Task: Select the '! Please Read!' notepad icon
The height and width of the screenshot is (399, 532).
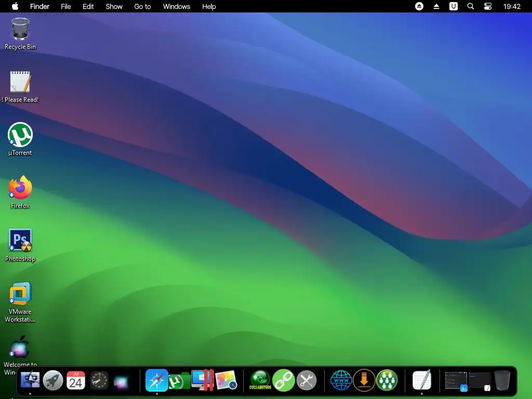Action: pyautogui.click(x=20, y=87)
